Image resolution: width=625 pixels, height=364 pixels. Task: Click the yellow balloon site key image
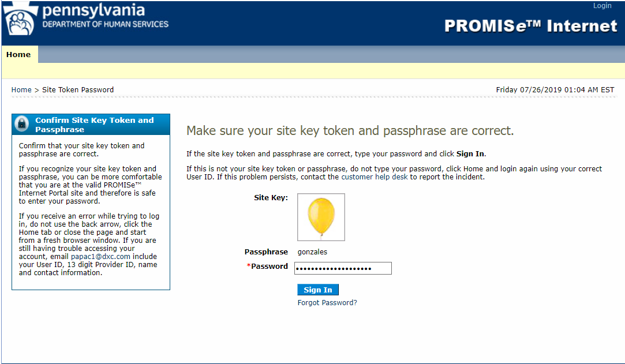(x=321, y=217)
